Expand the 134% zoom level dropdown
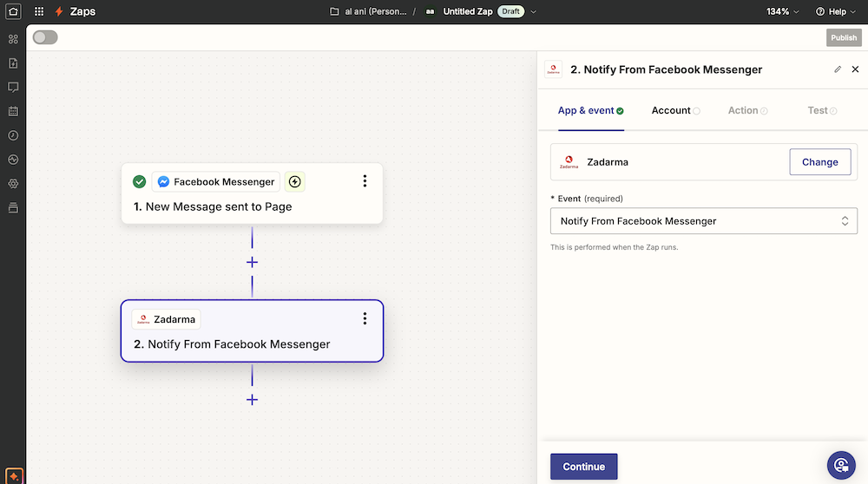 [x=783, y=12]
